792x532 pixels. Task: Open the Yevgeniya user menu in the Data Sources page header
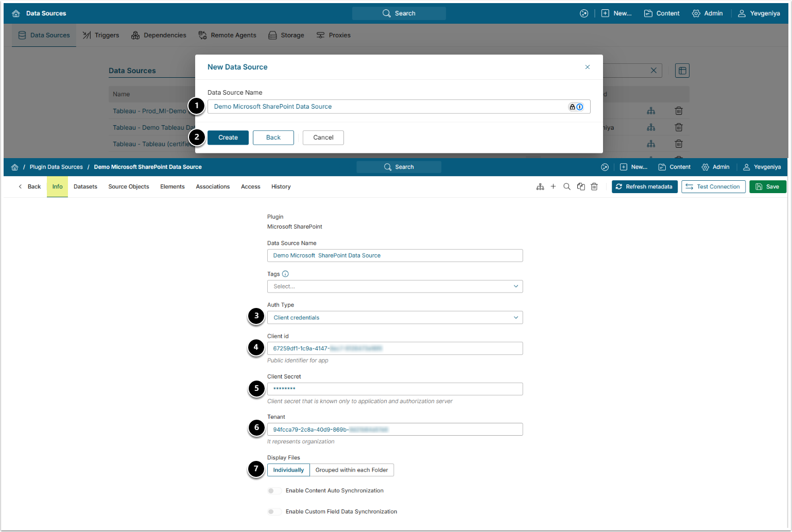759,13
